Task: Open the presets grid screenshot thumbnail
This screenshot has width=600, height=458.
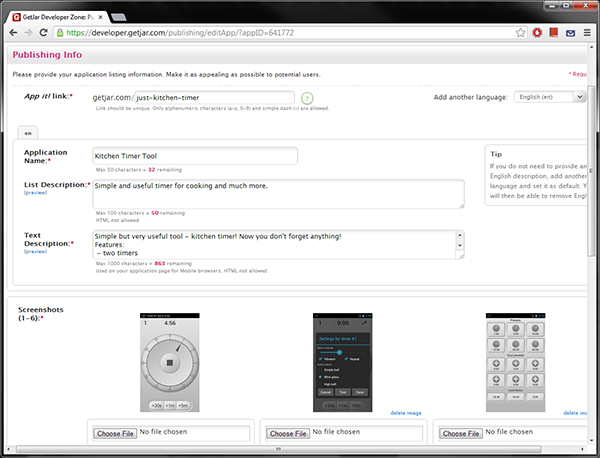Action: click(515, 362)
